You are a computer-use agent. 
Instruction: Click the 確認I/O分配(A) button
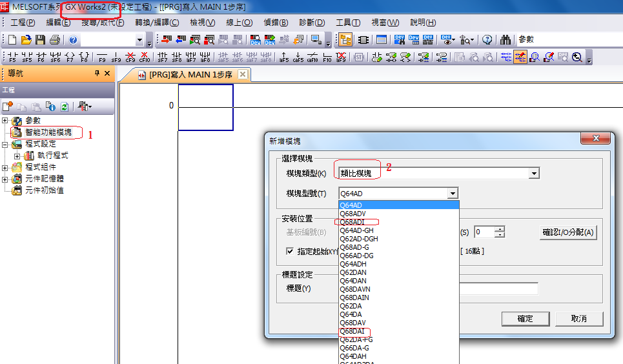[567, 232]
